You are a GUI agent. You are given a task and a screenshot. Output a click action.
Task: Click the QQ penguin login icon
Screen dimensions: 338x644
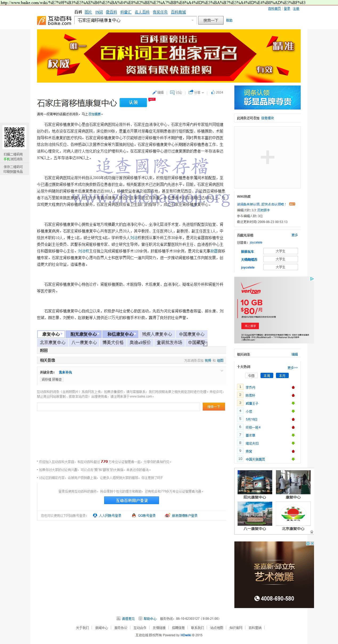134,515
